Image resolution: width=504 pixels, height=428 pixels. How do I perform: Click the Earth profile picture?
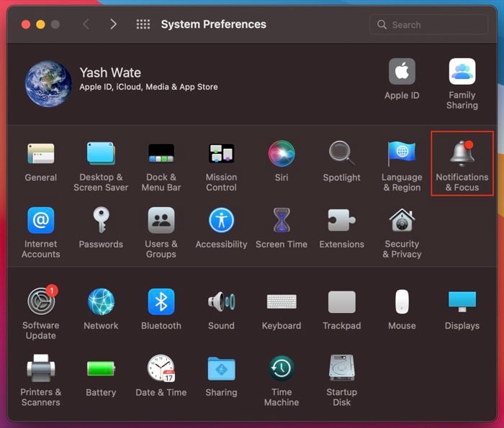[48, 83]
